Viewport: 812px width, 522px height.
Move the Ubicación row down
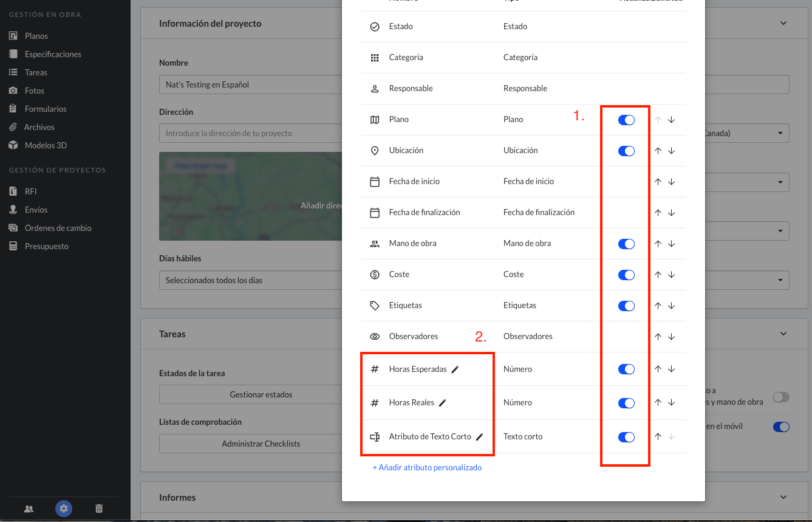[x=671, y=151]
